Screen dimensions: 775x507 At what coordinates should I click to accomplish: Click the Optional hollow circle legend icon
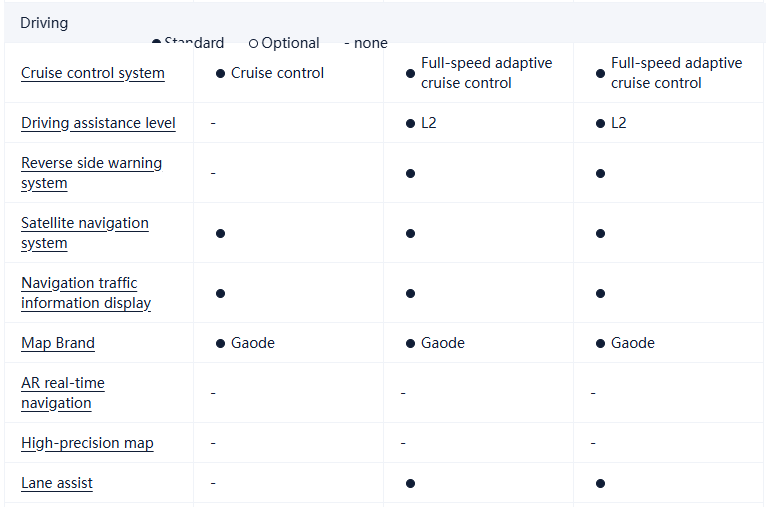(254, 44)
